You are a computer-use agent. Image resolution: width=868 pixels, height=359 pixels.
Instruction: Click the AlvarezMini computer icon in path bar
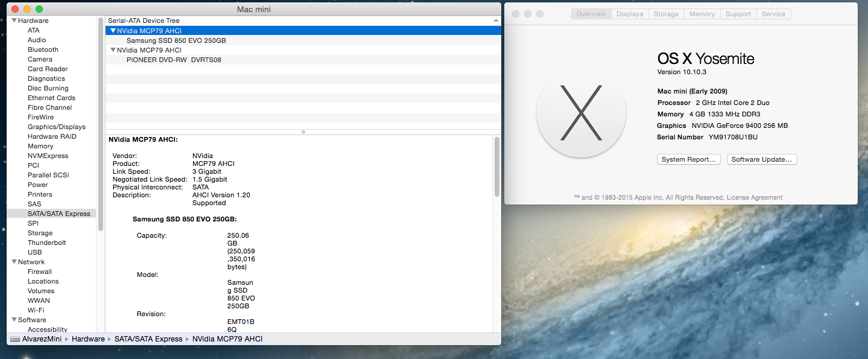pyautogui.click(x=14, y=339)
